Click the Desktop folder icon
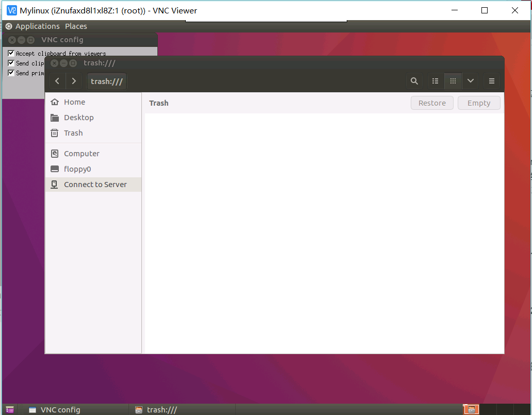 [55, 118]
